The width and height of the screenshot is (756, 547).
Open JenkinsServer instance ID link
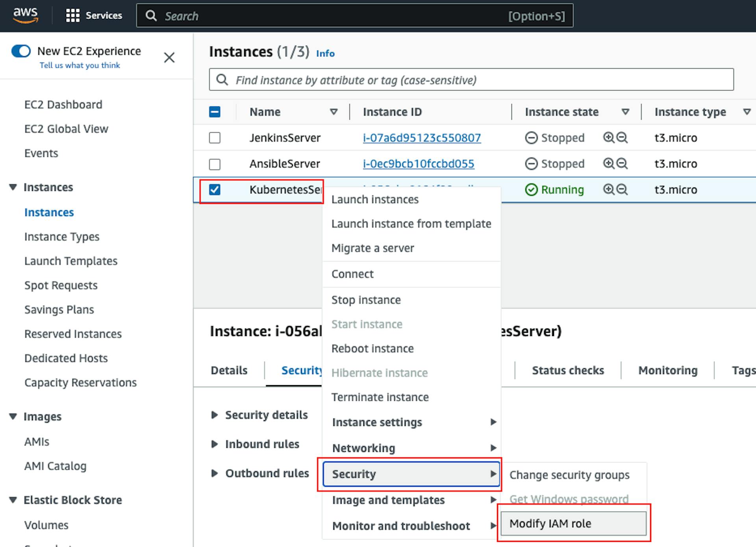pyautogui.click(x=422, y=138)
